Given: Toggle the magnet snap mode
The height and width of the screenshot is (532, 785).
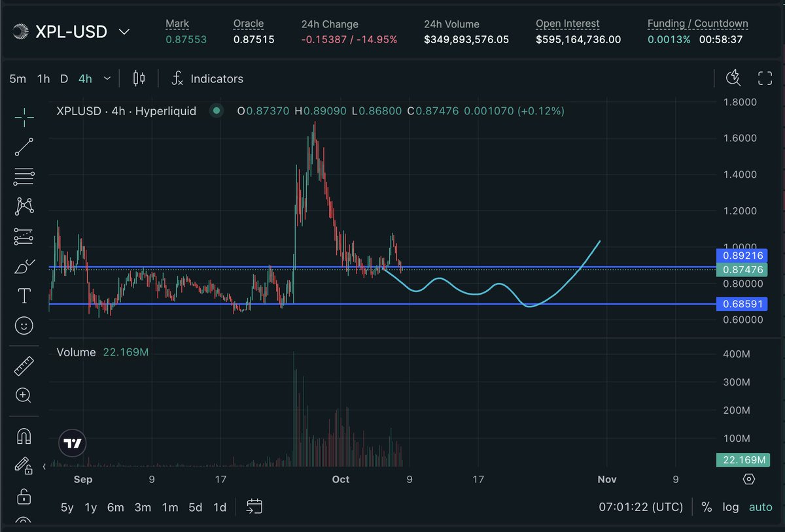Looking at the screenshot, I should pos(24,436).
